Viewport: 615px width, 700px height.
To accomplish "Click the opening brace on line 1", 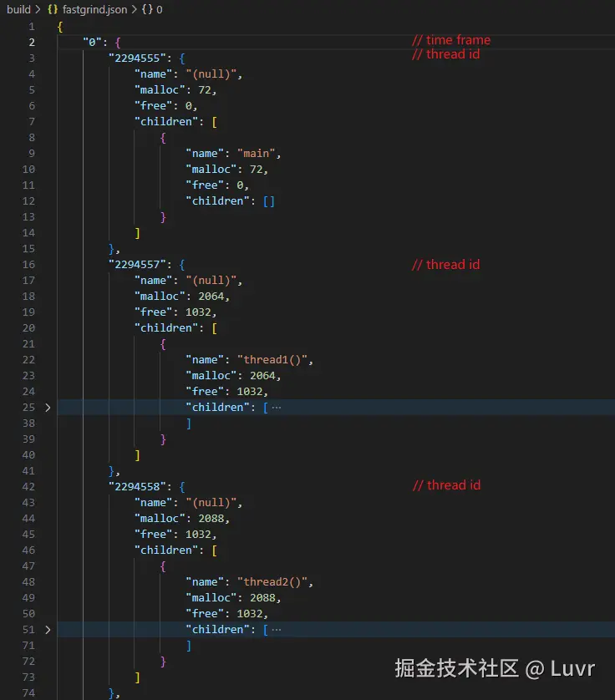I will 60,27.
